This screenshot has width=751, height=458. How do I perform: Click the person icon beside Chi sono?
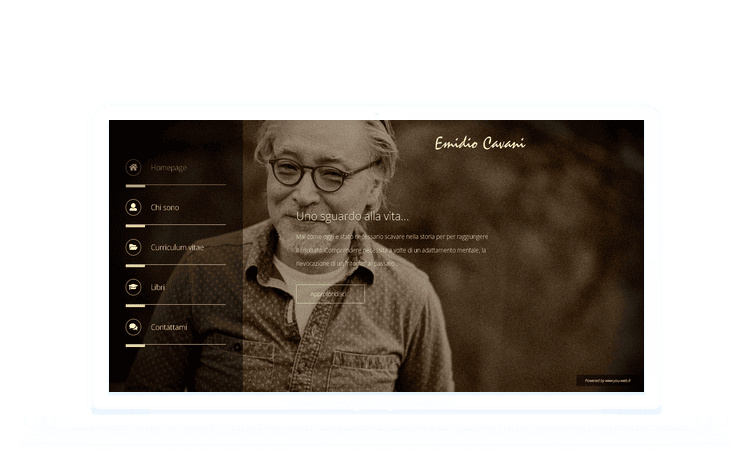point(133,207)
